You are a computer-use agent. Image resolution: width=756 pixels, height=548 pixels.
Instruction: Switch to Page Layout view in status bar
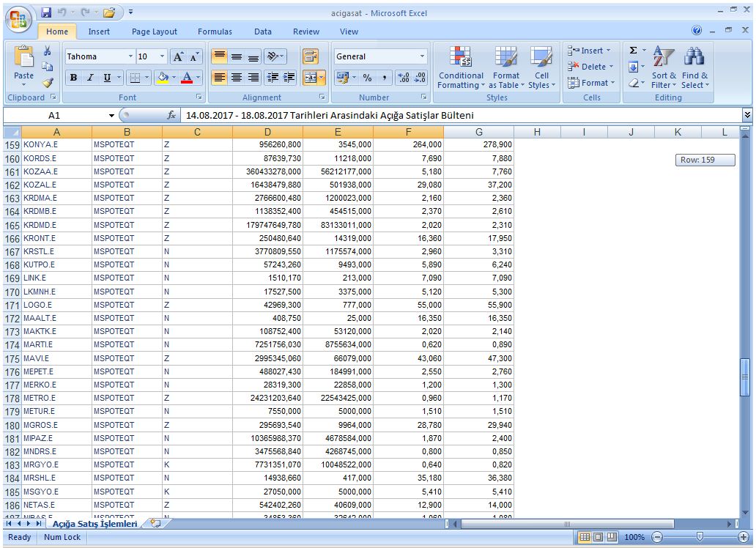[x=598, y=537]
